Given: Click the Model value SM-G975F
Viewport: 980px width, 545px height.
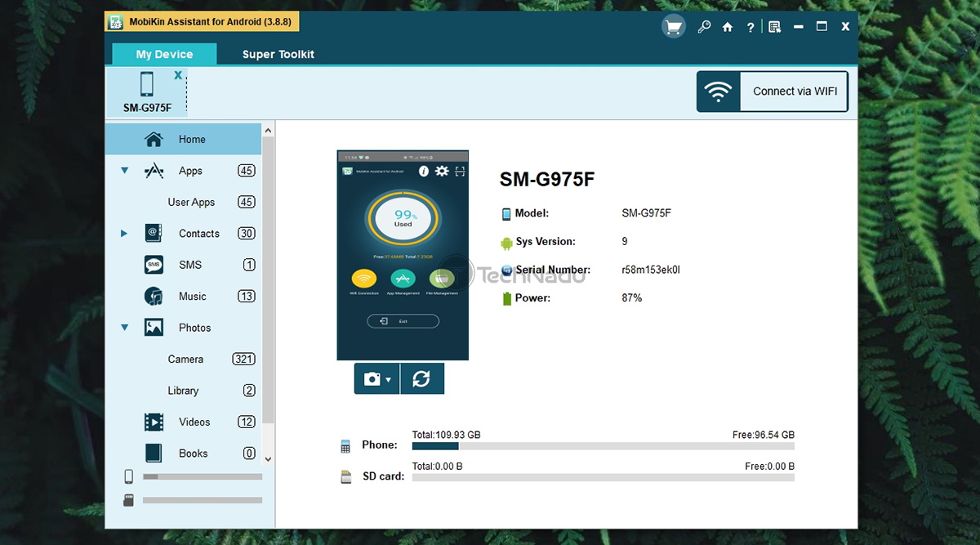Looking at the screenshot, I should pos(646,213).
